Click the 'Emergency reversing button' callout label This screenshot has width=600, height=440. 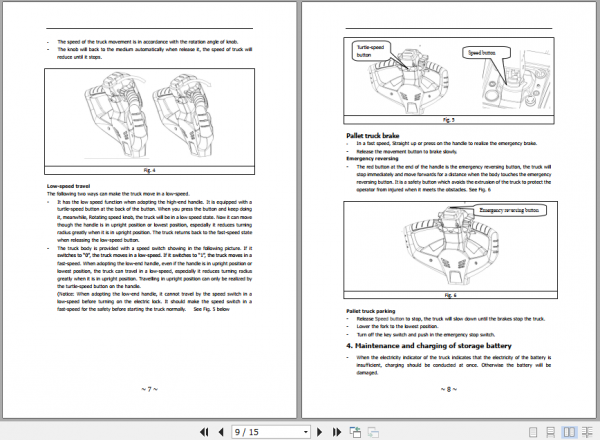pyautogui.click(x=509, y=210)
